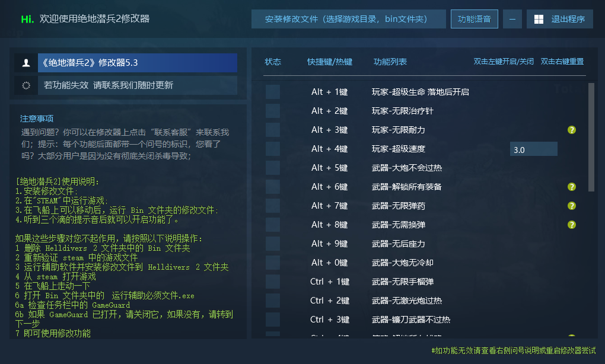Toggle the checkbox for 玩家-无限治疗针
Screen dimensions: 605x364
(x=273, y=111)
